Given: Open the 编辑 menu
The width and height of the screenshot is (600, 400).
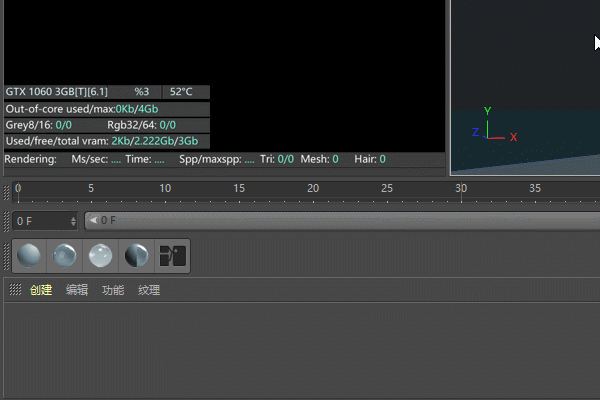Looking at the screenshot, I should tap(77, 290).
